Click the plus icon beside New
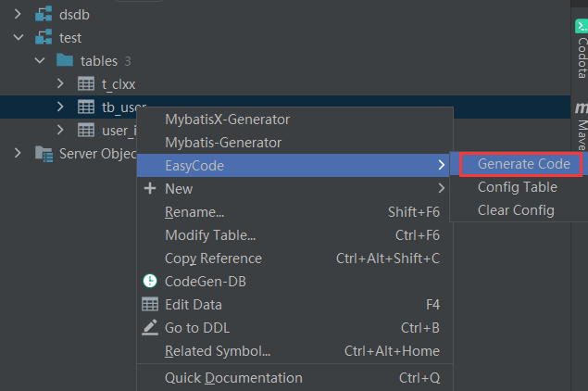Viewport: 588px width, 391px height. coord(150,188)
